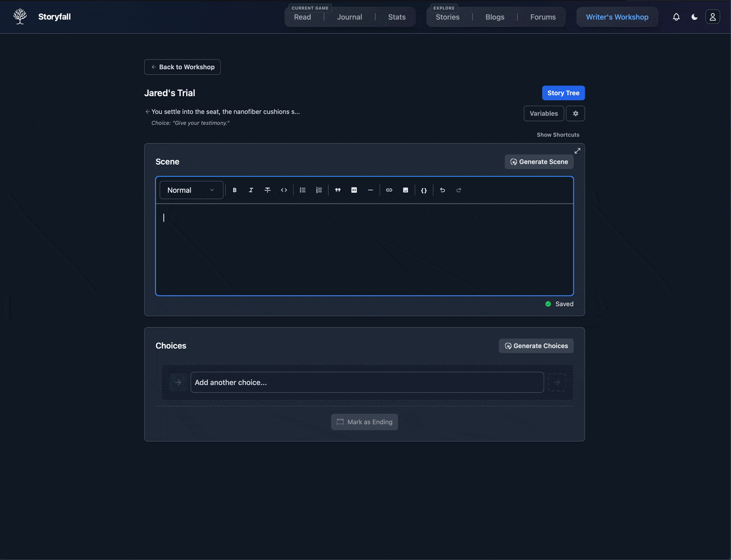Open the Normal text style dropdown
The width and height of the screenshot is (731, 560).
(x=191, y=190)
